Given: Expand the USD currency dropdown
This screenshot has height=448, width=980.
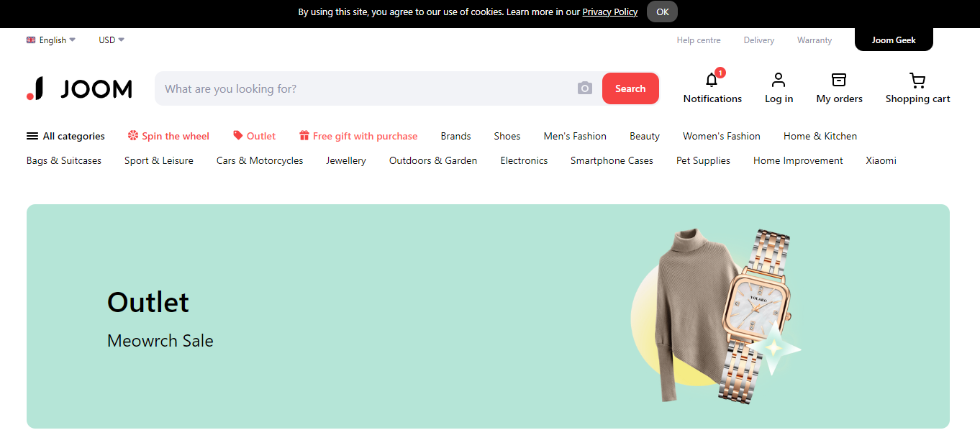Looking at the screenshot, I should (112, 40).
